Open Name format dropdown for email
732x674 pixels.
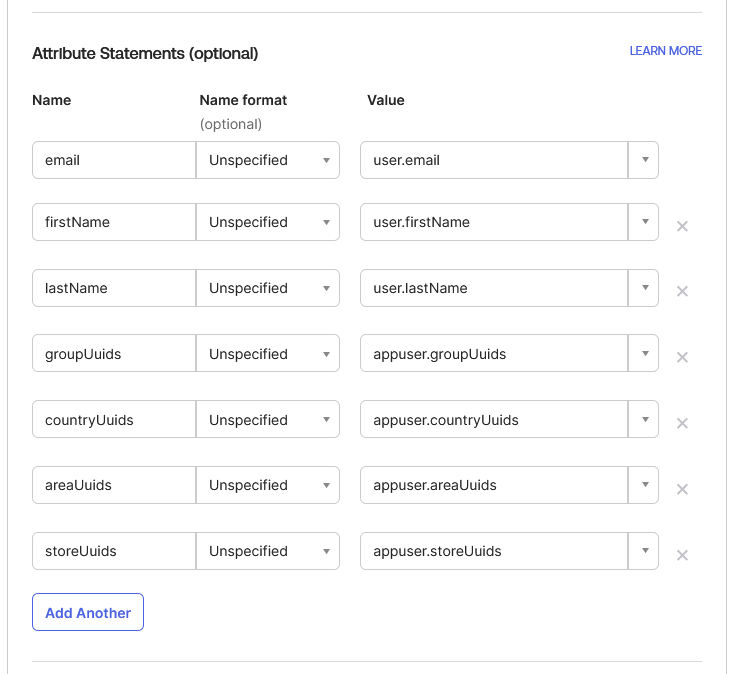[x=267, y=160]
